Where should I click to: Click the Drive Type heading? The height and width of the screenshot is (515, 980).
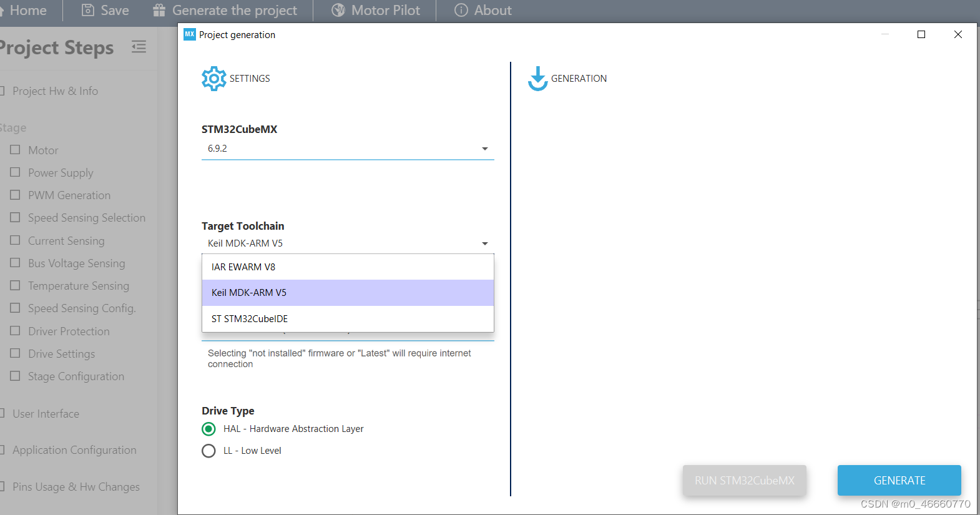[x=228, y=411]
